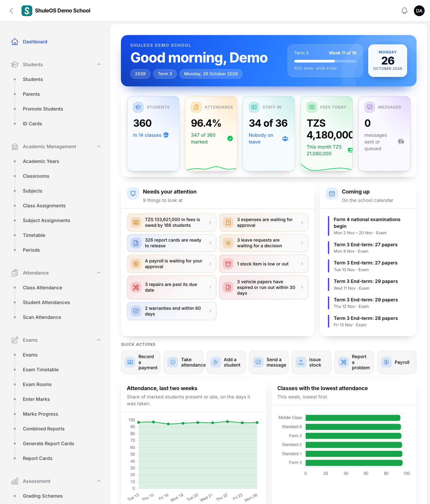Open Form 4 national examinations event
The height and width of the screenshot is (504, 430).
click(x=368, y=226)
